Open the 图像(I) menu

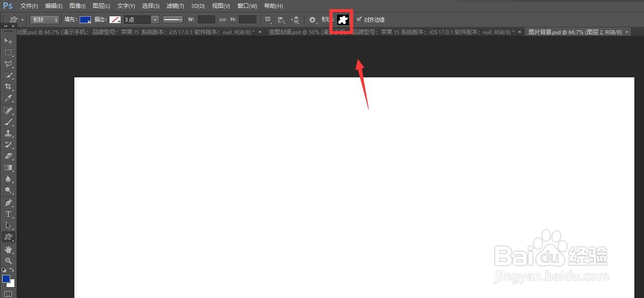(x=77, y=6)
